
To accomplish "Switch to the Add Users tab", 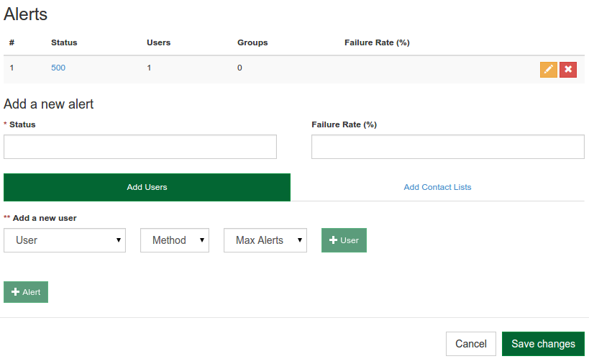I will 147,187.
